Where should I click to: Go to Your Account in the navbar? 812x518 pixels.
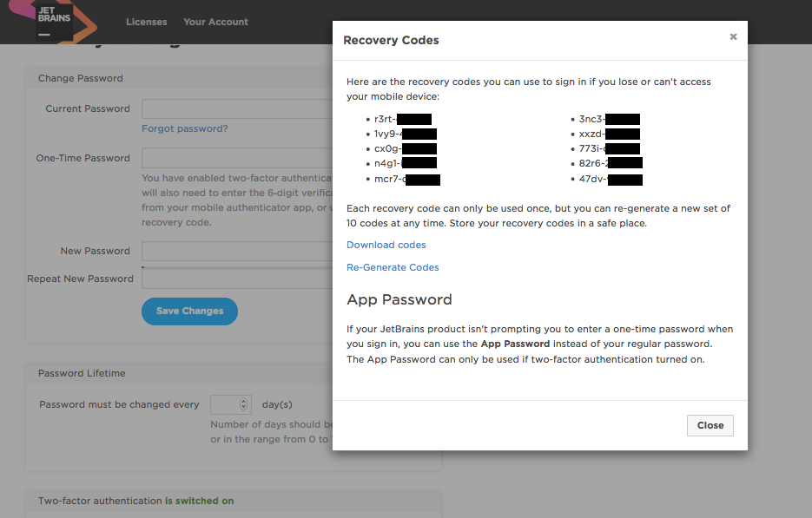(215, 22)
